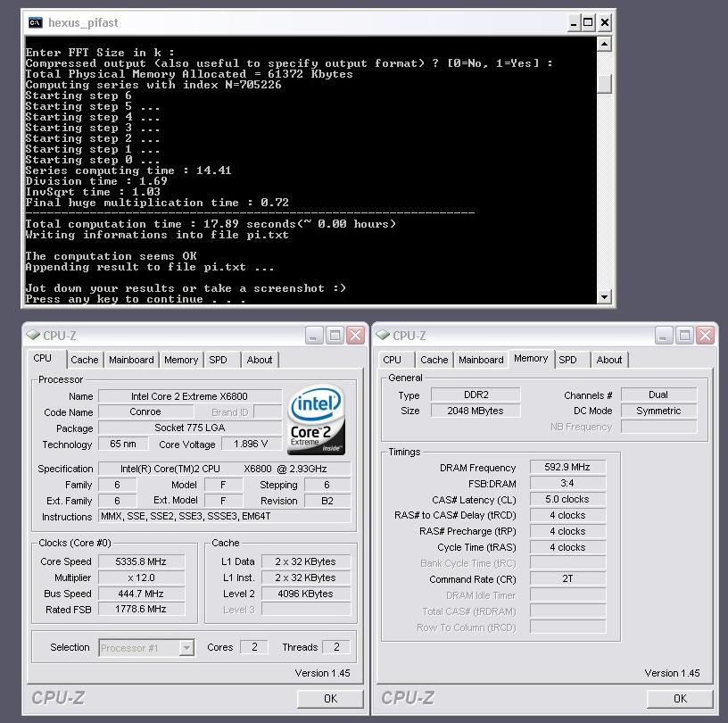Click the Name field showing Intel Core 2 Extreme X6800

pyautogui.click(x=190, y=396)
